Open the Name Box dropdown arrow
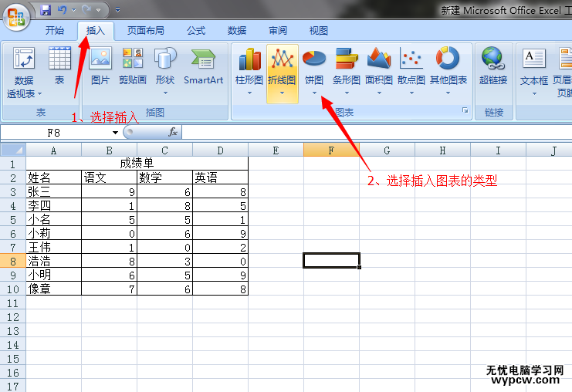The width and height of the screenshot is (572, 392). [x=115, y=133]
